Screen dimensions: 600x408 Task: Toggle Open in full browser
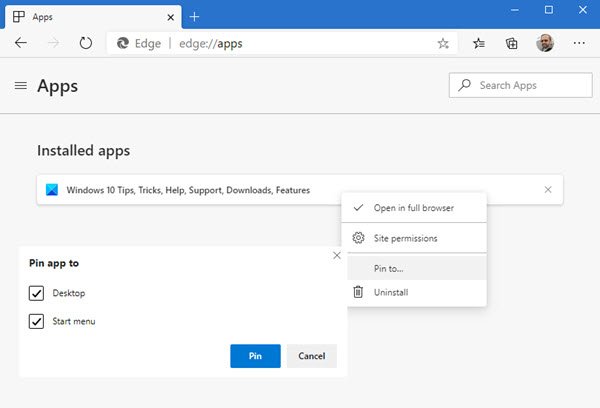pyautogui.click(x=414, y=208)
